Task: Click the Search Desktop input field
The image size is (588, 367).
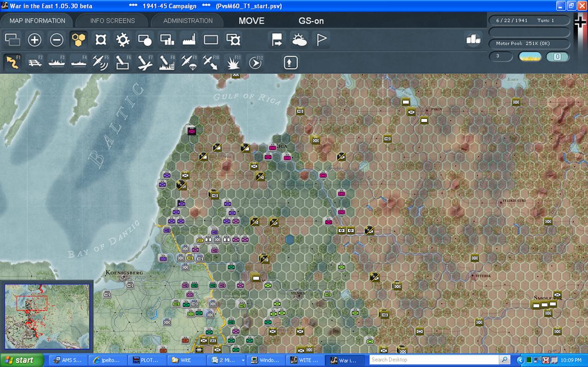Action: pyautogui.click(x=434, y=360)
